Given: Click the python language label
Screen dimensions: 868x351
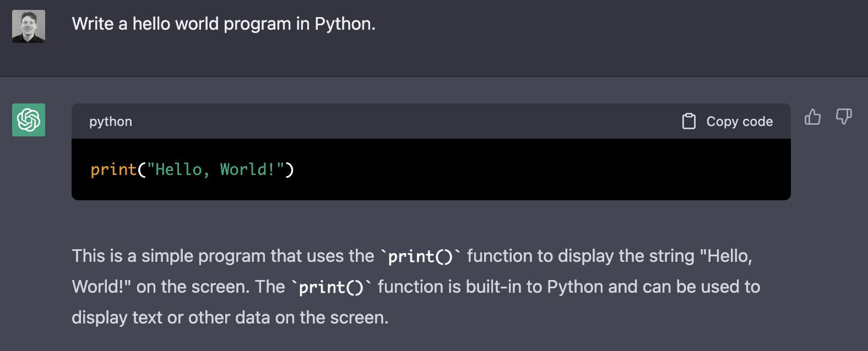Looking at the screenshot, I should (x=111, y=122).
